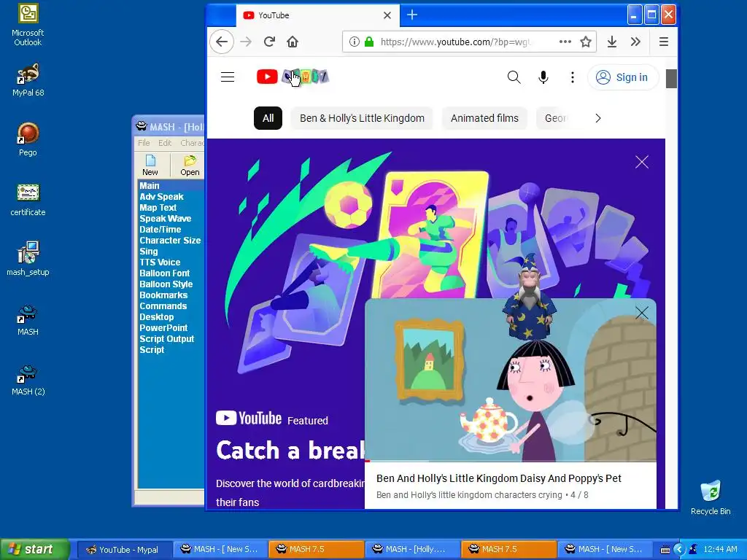Bookmark this page with the star
The height and width of the screenshot is (560, 747).
[x=586, y=42]
